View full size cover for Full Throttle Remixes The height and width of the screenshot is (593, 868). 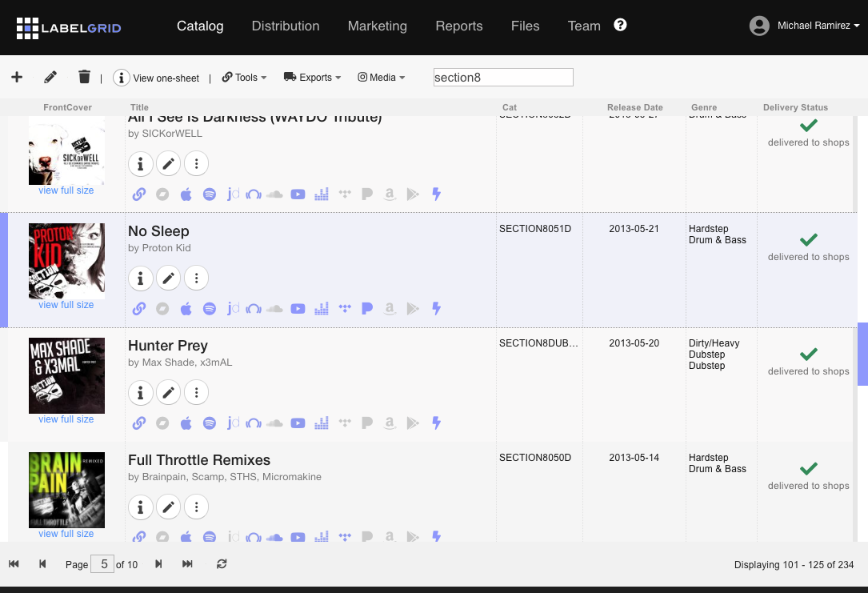click(66, 534)
